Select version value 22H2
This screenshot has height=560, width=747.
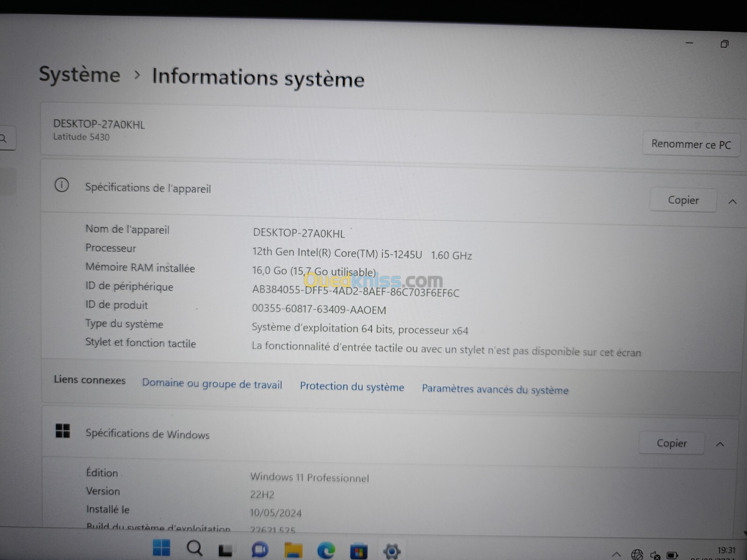pos(262,495)
